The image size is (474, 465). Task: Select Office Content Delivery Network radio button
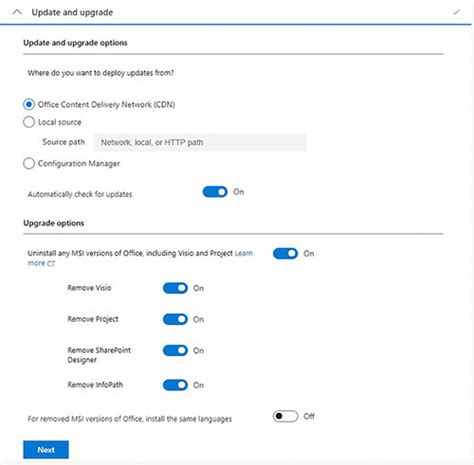click(x=29, y=104)
